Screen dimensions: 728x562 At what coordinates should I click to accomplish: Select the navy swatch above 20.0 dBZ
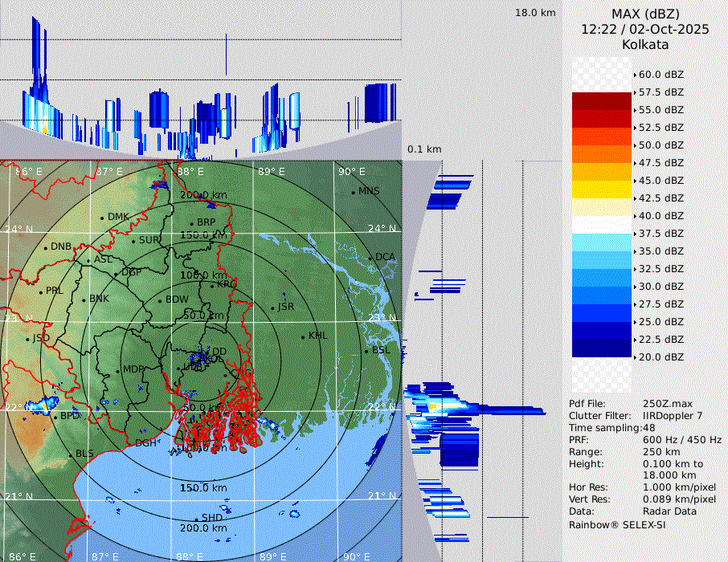(602, 348)
